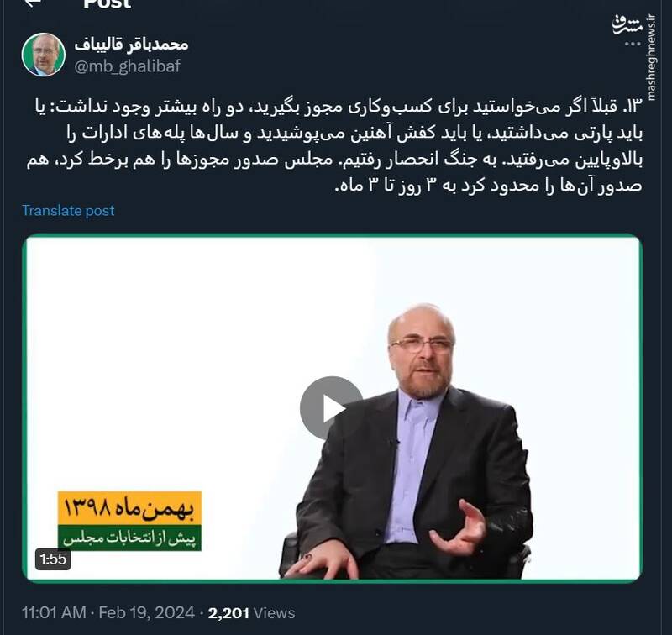Open the @mb_ghalibaf handle link

coord(128,66)
